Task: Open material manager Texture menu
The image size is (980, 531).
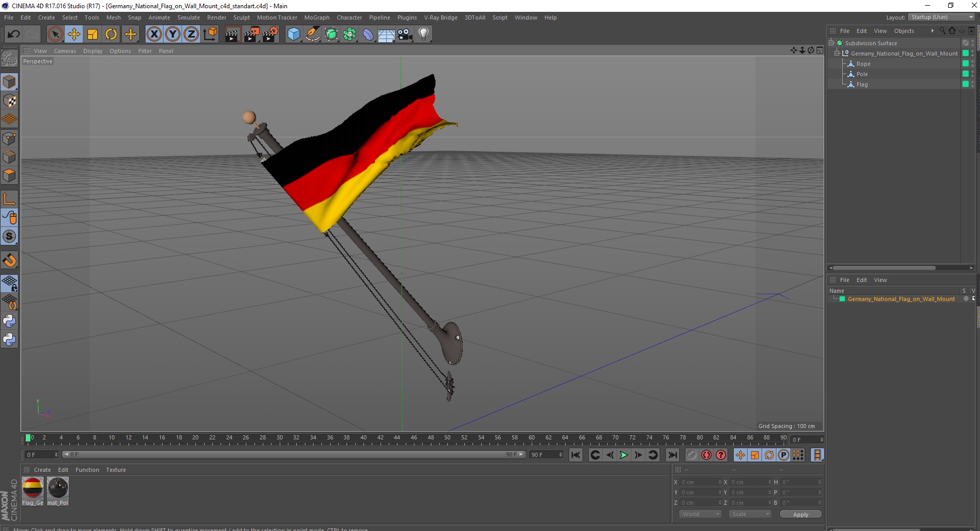Action: tap(116, 470)
